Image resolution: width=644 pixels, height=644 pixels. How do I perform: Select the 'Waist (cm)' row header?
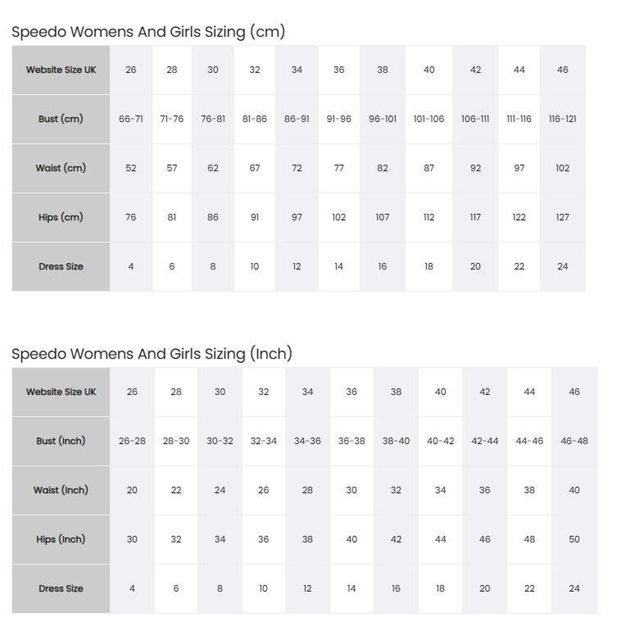[x=61, y=168]
